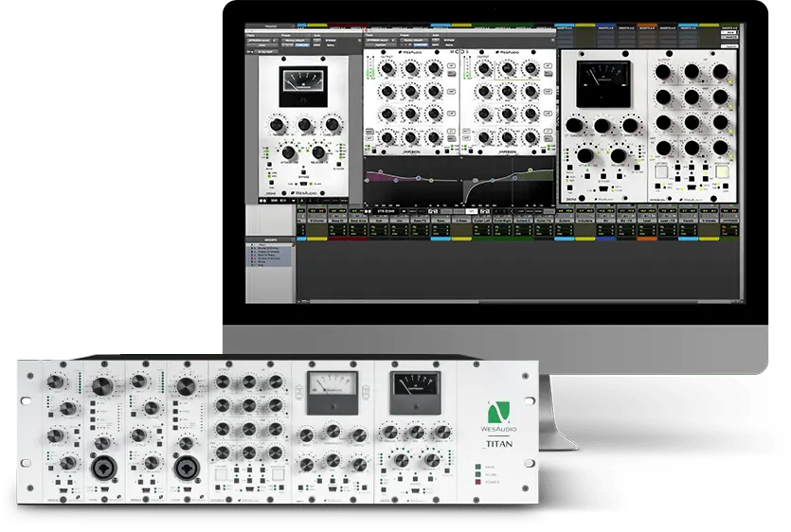Click Attack knob in left Dione plugin window
The image size is (791, 532).
tap(289, 152)
